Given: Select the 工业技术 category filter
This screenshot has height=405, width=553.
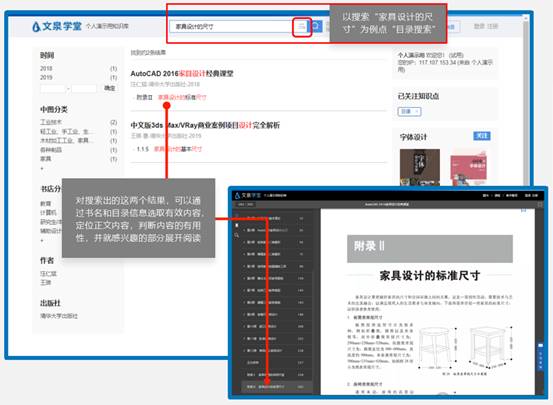Looking at the screenshot, I should pyautogui.click(x=51, y=122).
